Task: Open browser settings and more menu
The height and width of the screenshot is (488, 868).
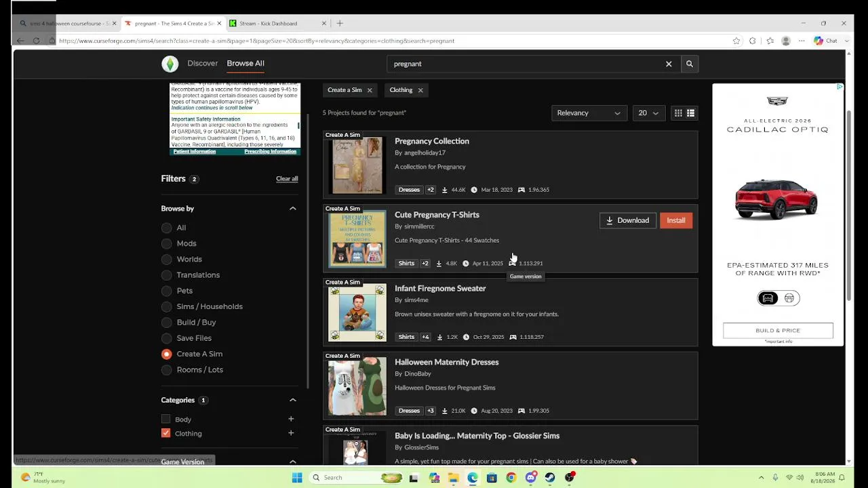Action: 802,41
